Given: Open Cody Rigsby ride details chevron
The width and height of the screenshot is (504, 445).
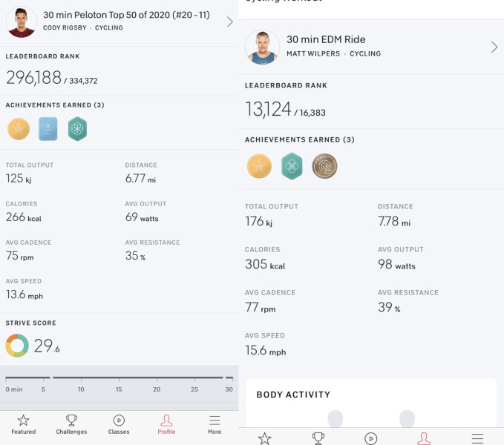Looking at the screenshot, I should tap(229, 22).
